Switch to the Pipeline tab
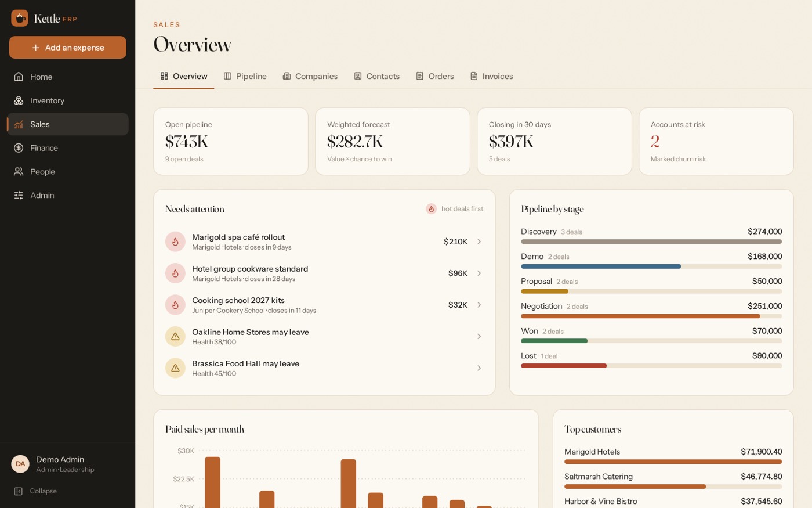Image resolution: width=812 pixels, height=508 pixels. coord(245,76)
